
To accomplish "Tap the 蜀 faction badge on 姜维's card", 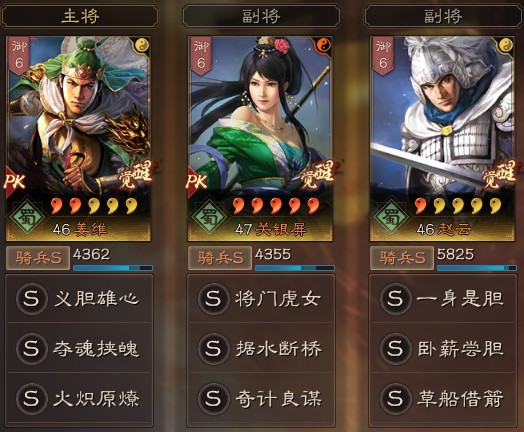I will pos(27,217).
